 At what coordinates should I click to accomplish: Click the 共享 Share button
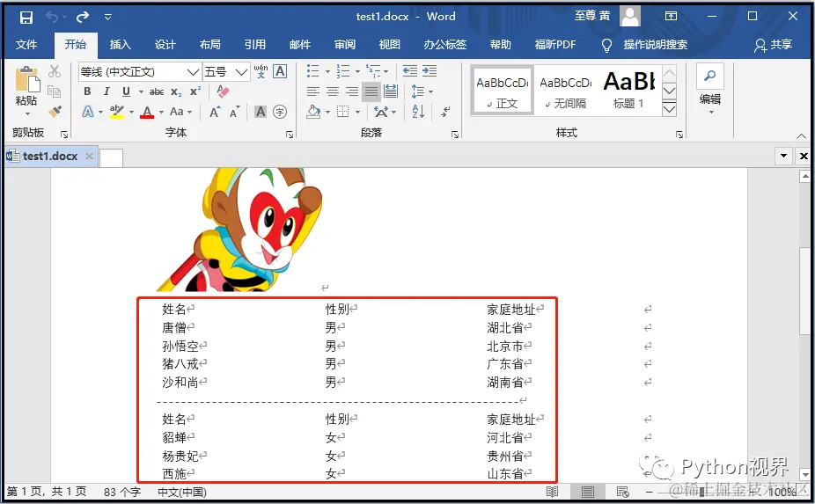point(774,45)
